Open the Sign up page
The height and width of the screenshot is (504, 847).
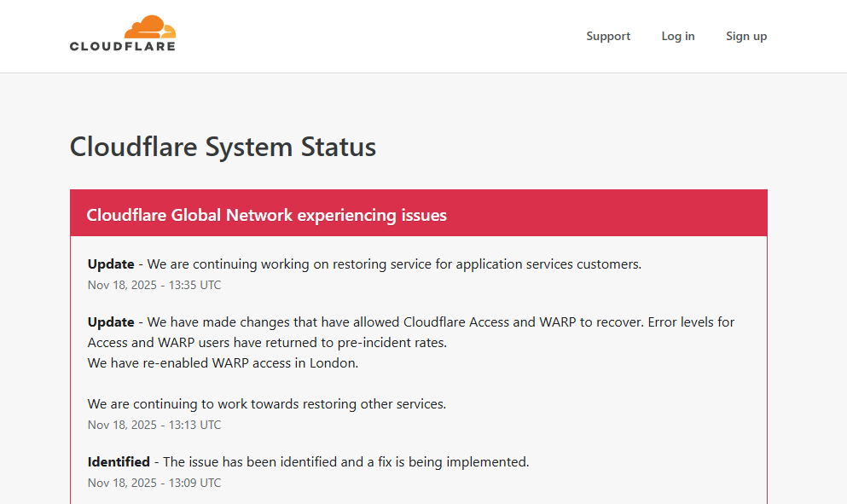coord(746,36)
